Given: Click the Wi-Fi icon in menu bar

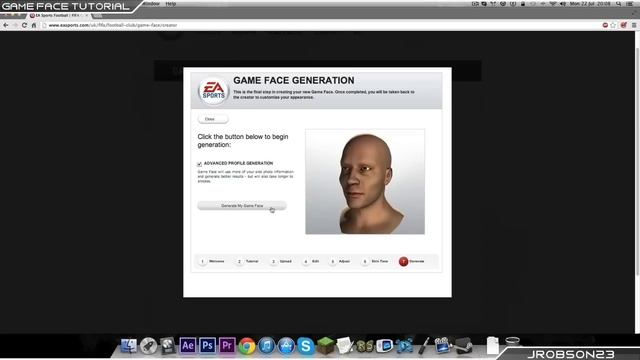Looking at the screenshot, I should tap(553, 4).
